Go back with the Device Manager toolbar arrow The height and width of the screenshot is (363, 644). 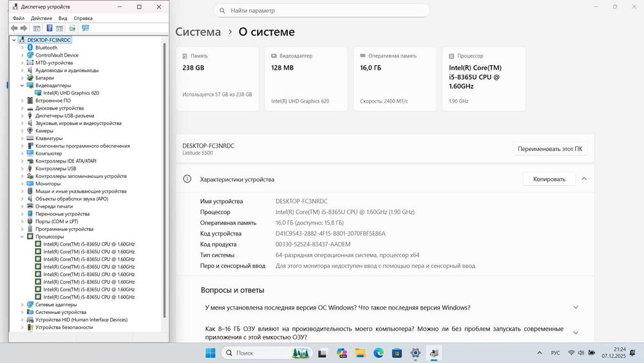pyautogui.click(x=14, y=28)
